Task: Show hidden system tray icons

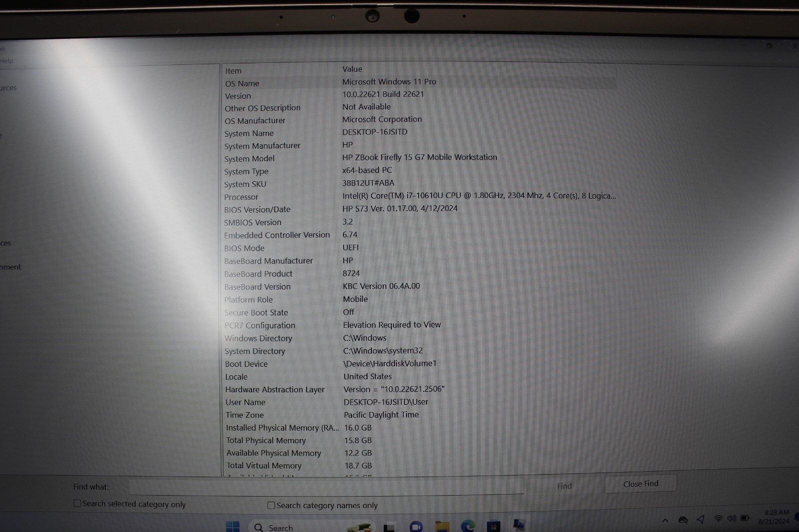Action: [665, 521]
